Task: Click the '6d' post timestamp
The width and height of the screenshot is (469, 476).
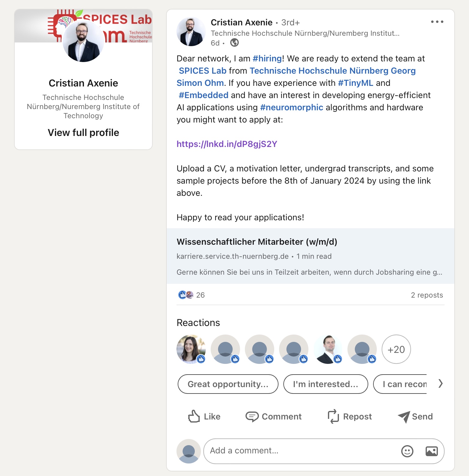Action: [x=215, y=43]
